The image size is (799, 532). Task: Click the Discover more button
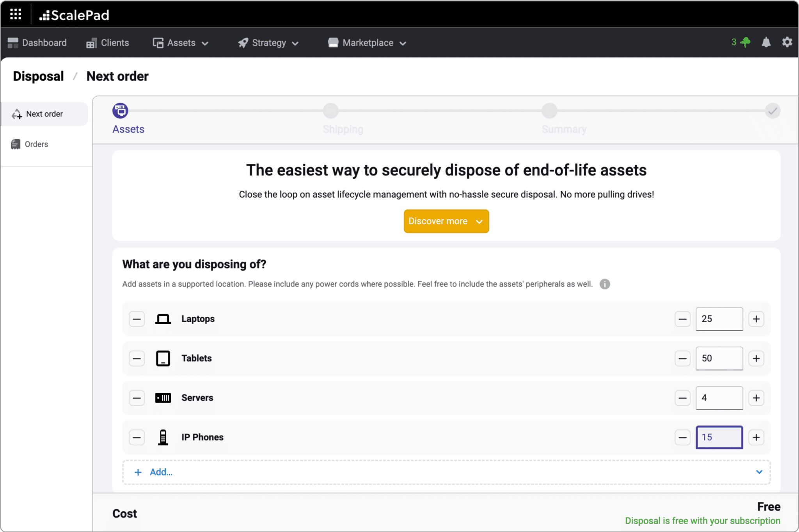click(446, 221)
